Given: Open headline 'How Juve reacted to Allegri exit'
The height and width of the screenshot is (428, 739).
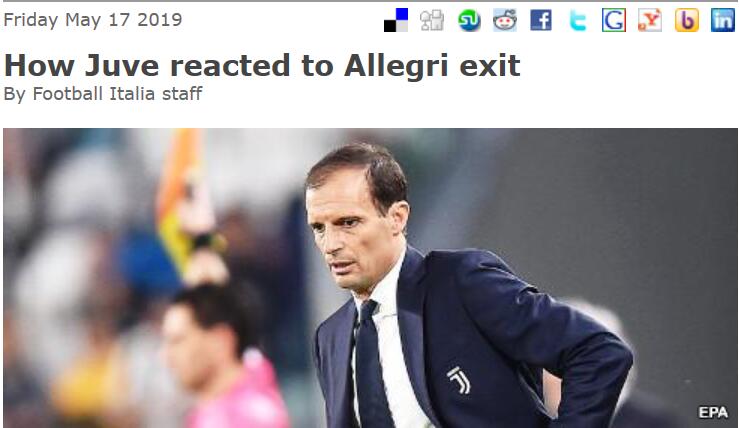Looking at the screenshot, I should pos(262,66).
